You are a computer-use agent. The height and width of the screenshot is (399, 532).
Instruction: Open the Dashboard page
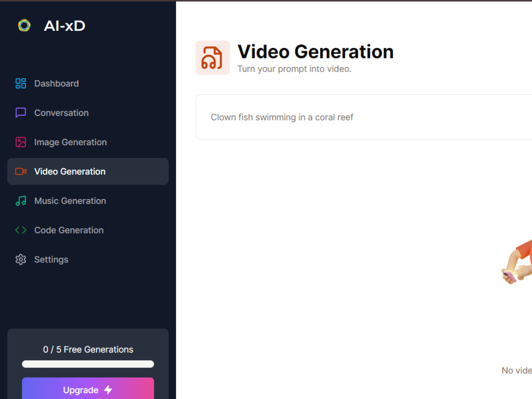tap(88, 84)
